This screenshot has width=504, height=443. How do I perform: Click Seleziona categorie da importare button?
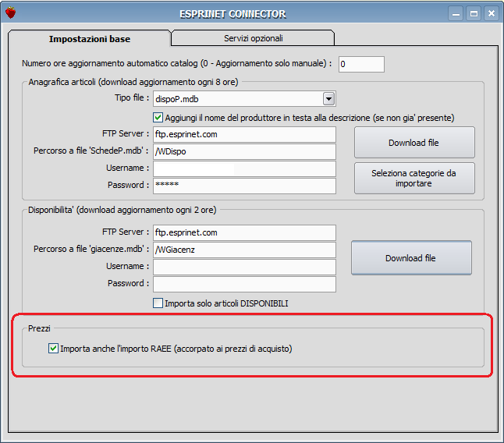click(x=414, y=179)
